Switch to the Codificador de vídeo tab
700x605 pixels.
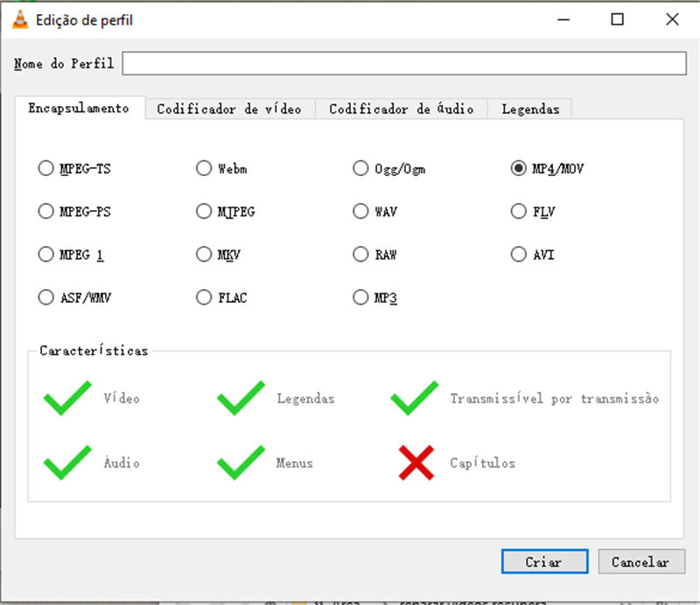[x=229, y=109]
